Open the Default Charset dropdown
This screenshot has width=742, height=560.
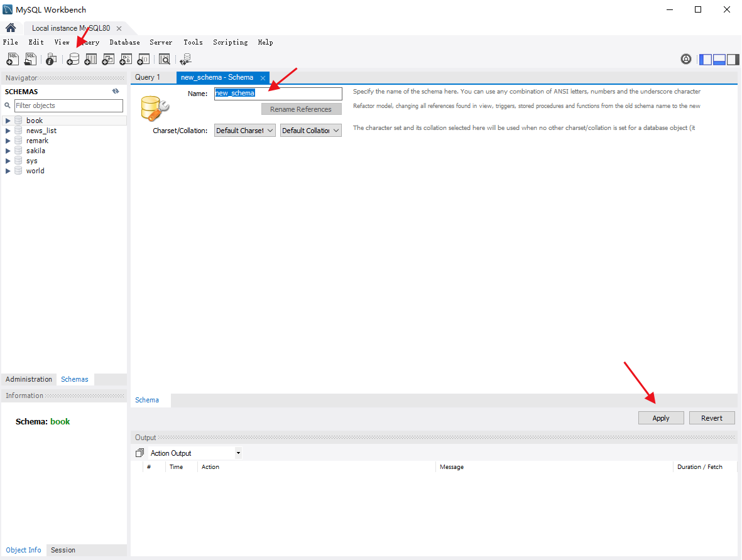[x=244, y=131]
